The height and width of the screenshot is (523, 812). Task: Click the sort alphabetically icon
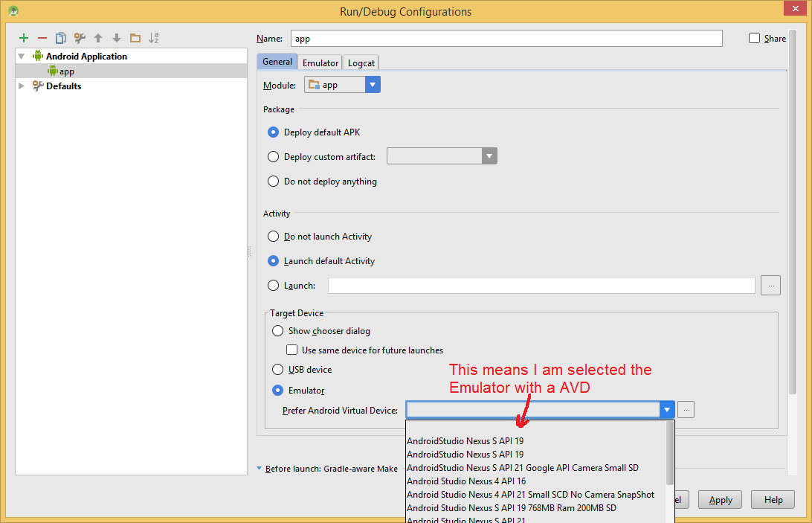(154, 38)
